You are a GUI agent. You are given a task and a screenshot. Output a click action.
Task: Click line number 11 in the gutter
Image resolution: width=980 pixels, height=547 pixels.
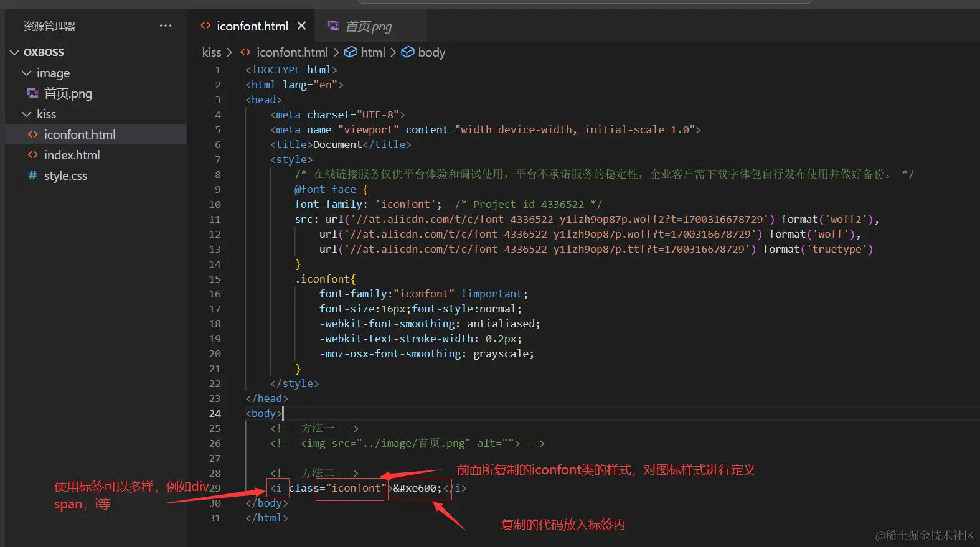click(215, 219)
